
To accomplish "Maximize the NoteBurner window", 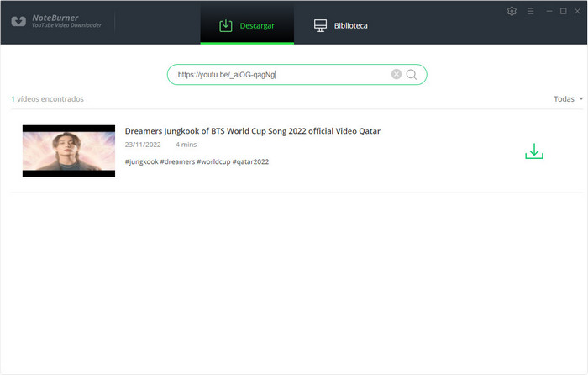I will (564, 11).
